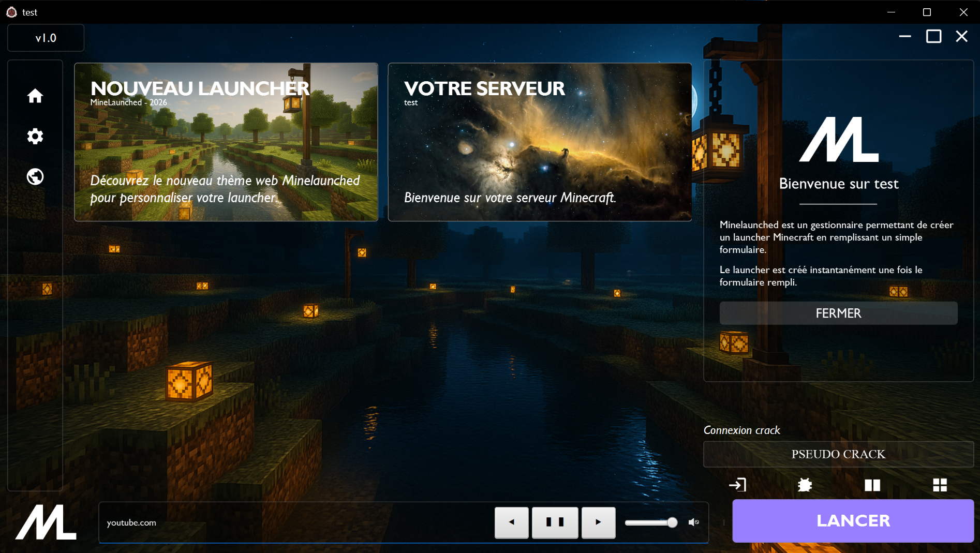Focus the PSEUDO CRACK input field
This screenshot has height=553, width=980.
[838, 454]
